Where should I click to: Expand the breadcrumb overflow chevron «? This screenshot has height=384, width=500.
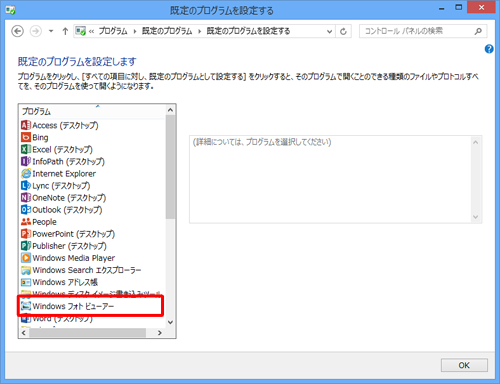91,31
